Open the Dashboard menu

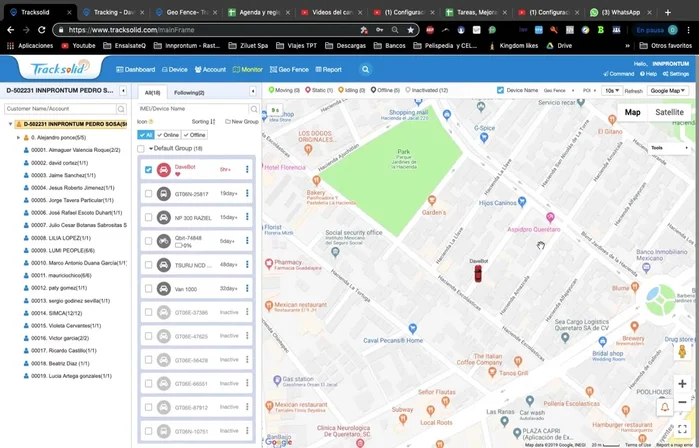pyautogui.click(x=136, y=70)
